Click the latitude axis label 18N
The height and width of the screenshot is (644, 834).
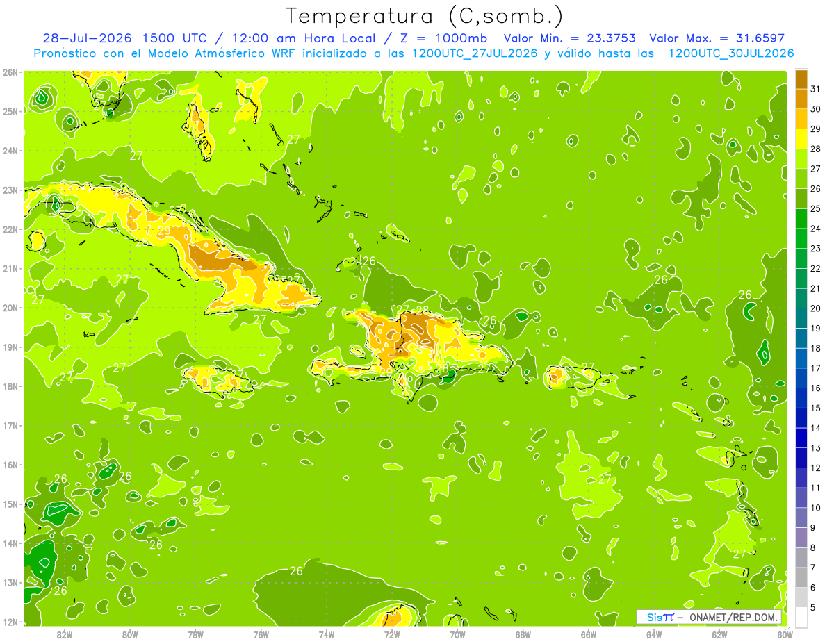click(x=10, y=386)
